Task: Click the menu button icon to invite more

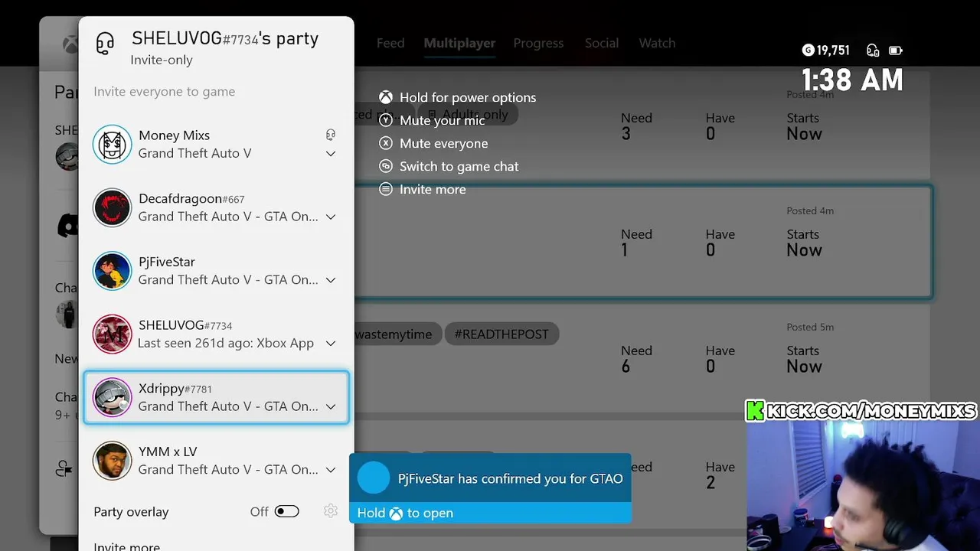Action: point(386,189)
